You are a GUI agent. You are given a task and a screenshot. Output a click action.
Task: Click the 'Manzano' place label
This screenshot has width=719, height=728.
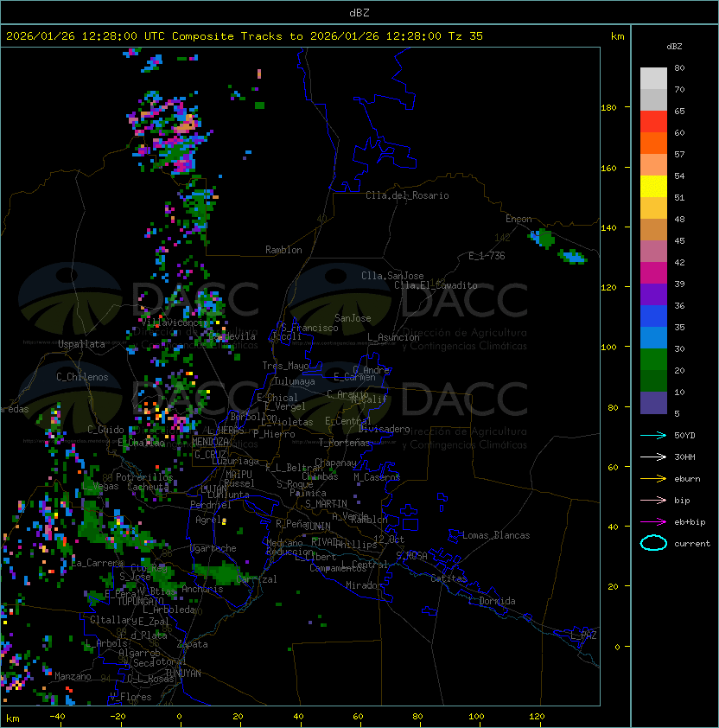pos(73,676)
